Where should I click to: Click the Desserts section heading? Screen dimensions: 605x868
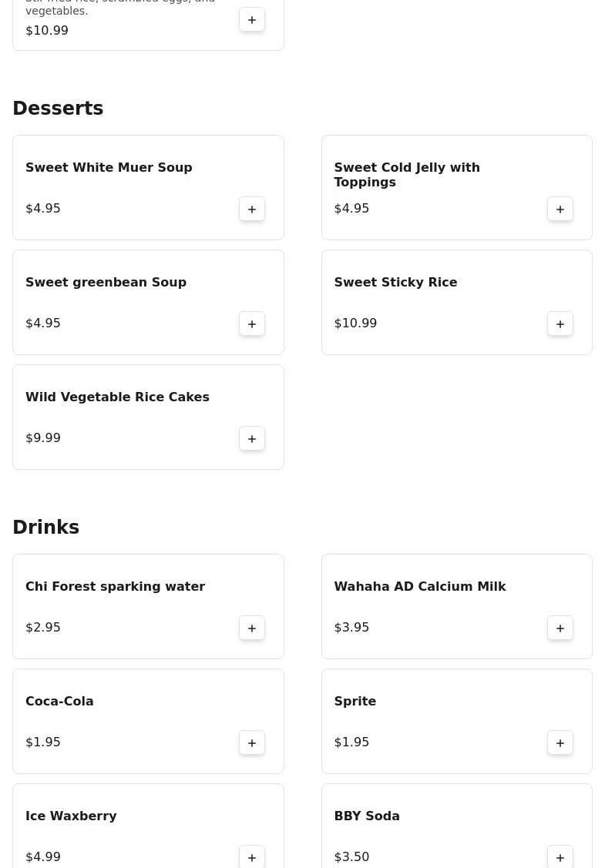point(58,109)
